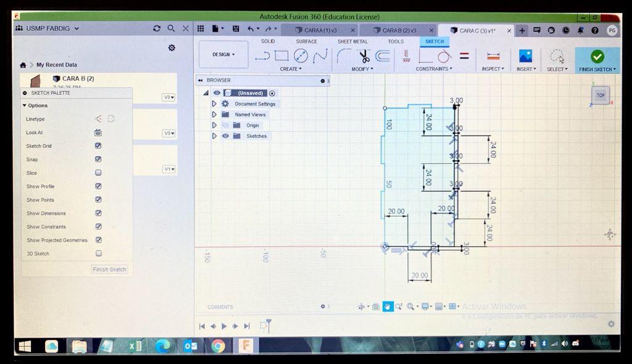632x364 pixels.
Task: Open the Orbit navigation tool
Action: coord(361,307)
